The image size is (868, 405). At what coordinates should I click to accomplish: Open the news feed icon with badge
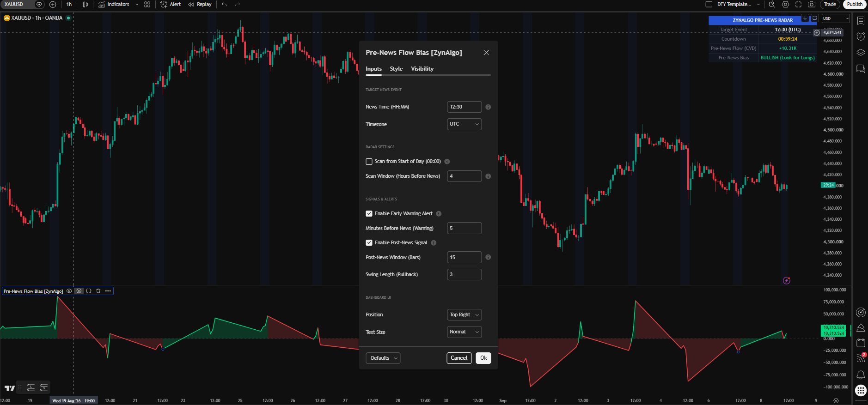861,358
